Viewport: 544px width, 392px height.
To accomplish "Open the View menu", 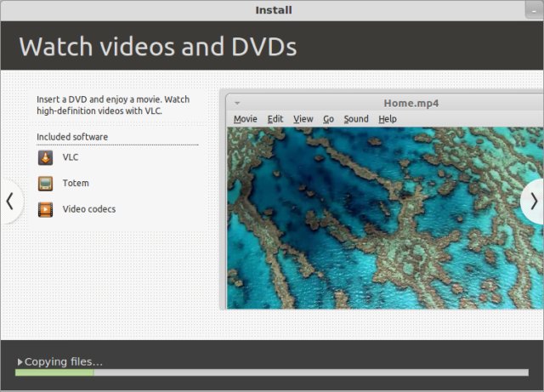I will (303, 119).
